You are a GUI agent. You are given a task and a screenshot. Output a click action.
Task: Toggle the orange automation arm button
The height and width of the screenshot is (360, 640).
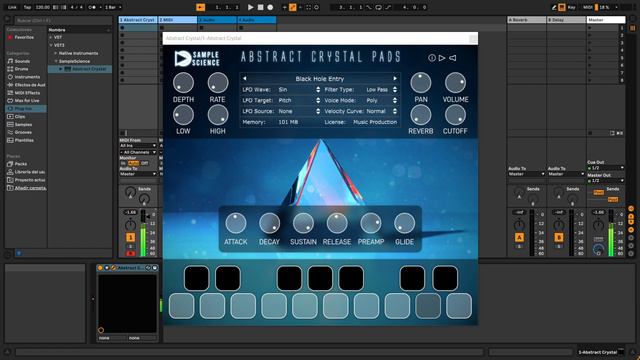(293, 7)
